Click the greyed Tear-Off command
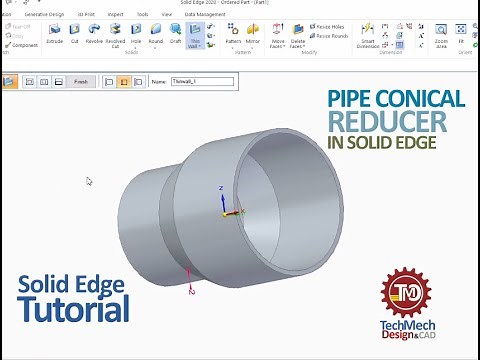Image resolution: width=480 pixels, height=360 pixels. tap(18, 26)
